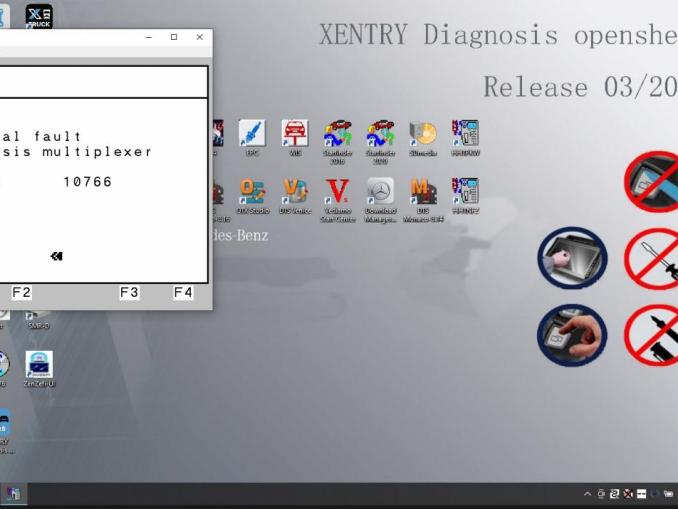Open HHTPKW shortcut in top icon row
678x509 pixels.
(x=465, y=138)
